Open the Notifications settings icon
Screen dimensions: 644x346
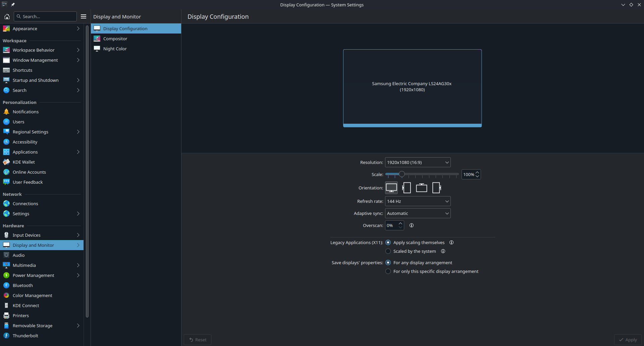(6, 112)
